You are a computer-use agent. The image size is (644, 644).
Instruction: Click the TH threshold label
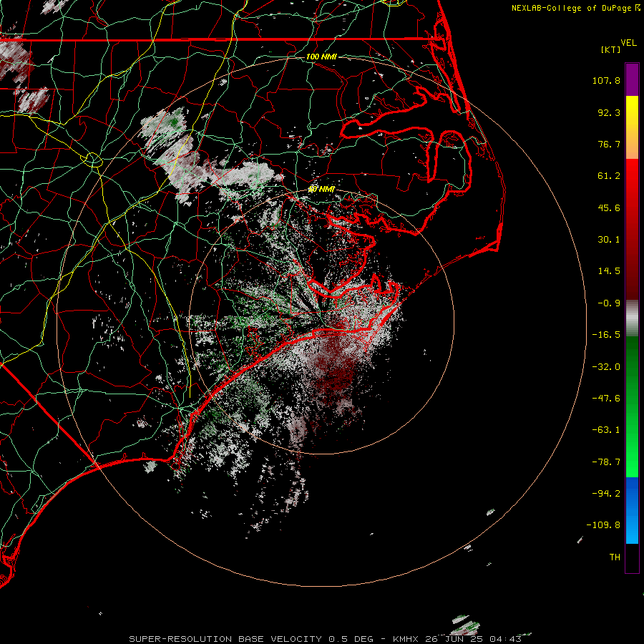coord(615,557)
